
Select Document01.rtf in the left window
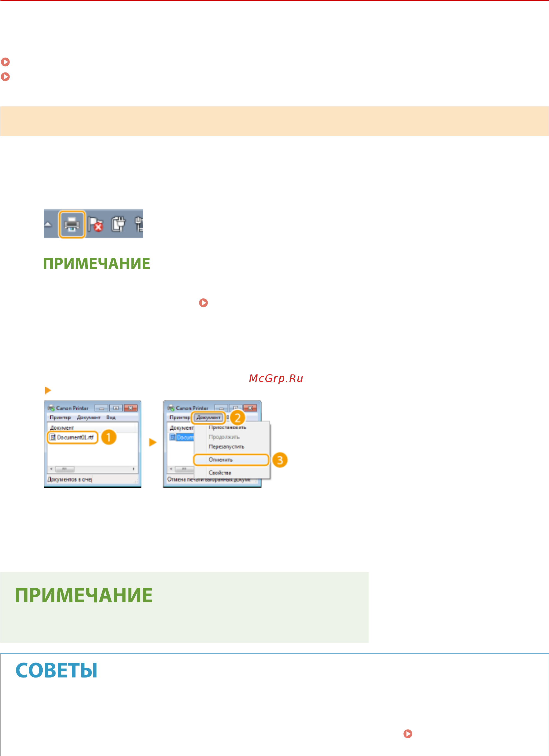(73, 437)
